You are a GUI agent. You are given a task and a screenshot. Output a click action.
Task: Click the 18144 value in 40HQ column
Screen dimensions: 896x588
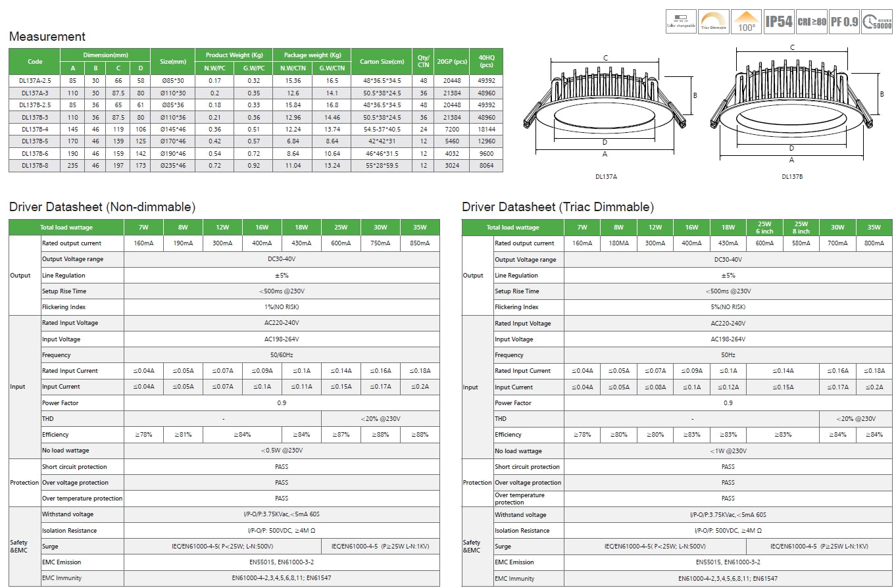click(x=487, y=129)
